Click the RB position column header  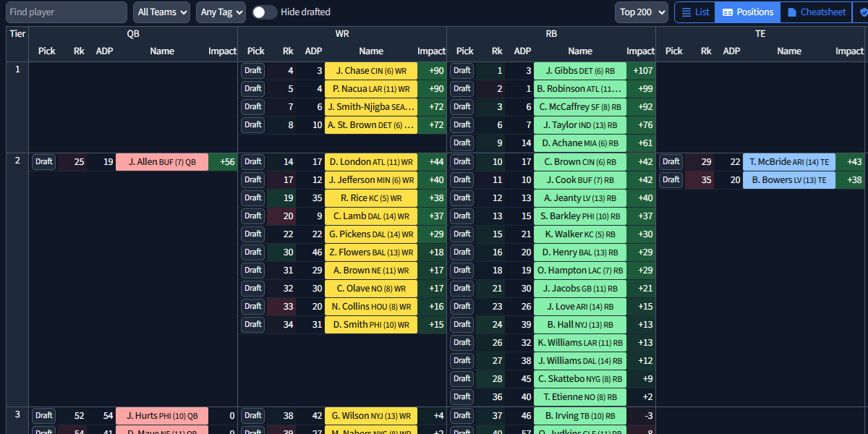(x=551, y=34)
